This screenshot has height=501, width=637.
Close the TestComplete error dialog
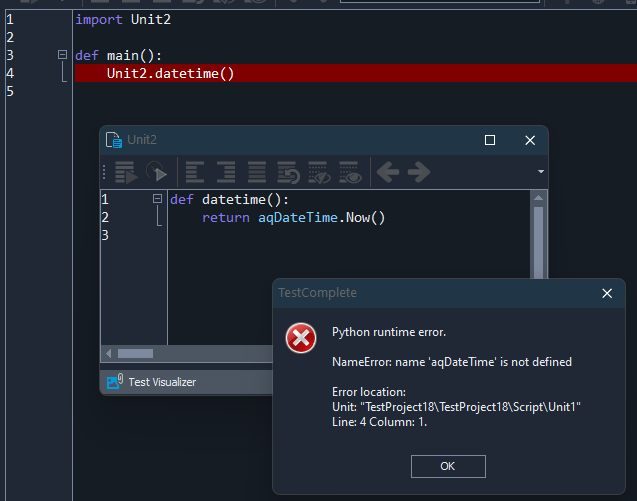pyautogui.click(x=606, y=293)
